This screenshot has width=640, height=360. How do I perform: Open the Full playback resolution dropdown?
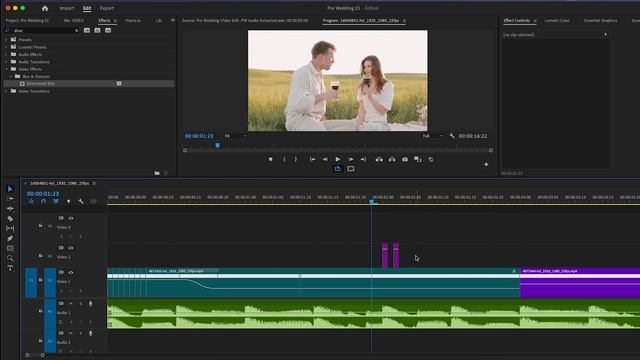tap(433, 136)
